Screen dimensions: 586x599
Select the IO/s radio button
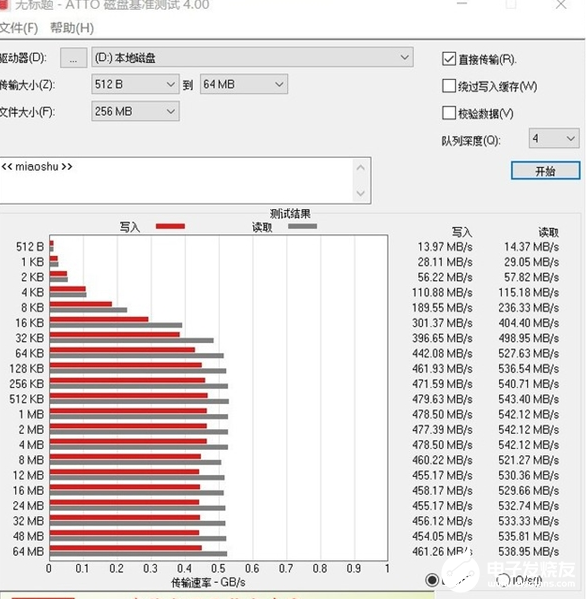[x=503, y=580]
